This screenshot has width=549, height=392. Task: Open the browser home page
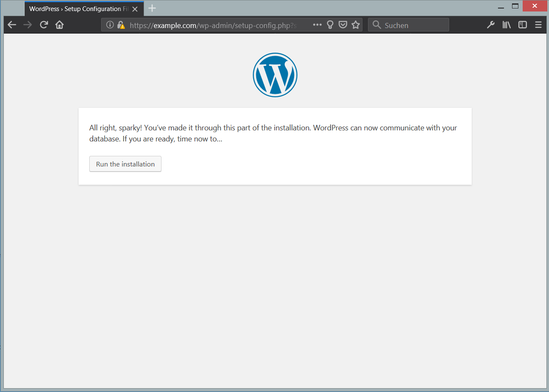(x=59, y=25)
